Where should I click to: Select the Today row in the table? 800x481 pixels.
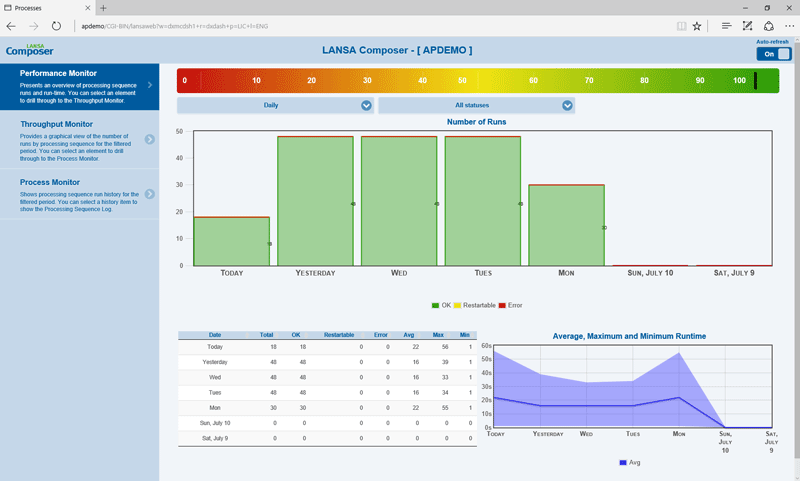327,347
